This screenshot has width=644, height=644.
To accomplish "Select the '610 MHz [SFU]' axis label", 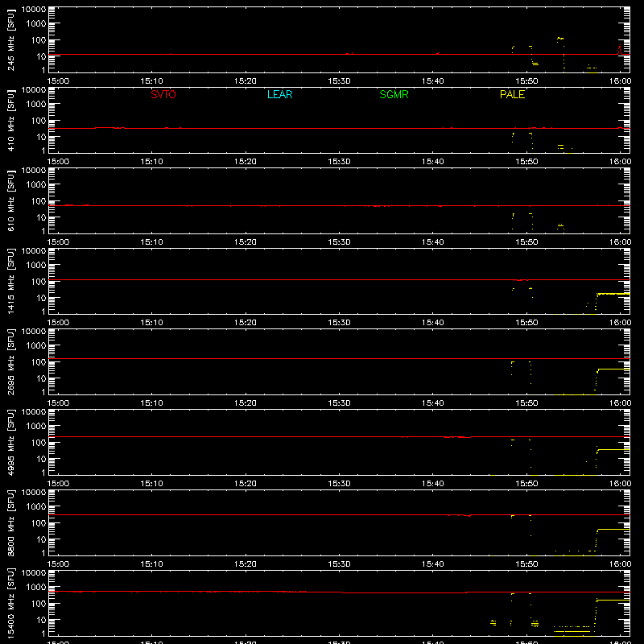I will [10, 200].
